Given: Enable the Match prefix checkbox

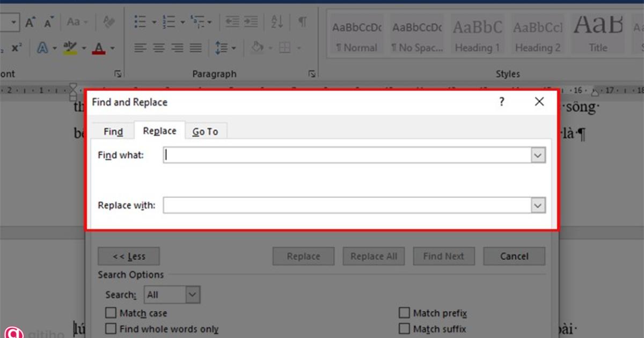Looking at the screenshot, I should pos(404,313).
